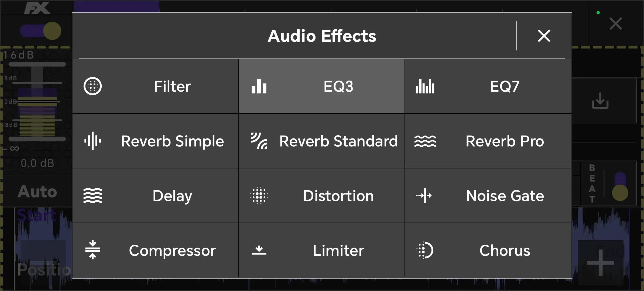
Task: Pick the EQ7 multi-bar icon
Action: pos(425,86)
